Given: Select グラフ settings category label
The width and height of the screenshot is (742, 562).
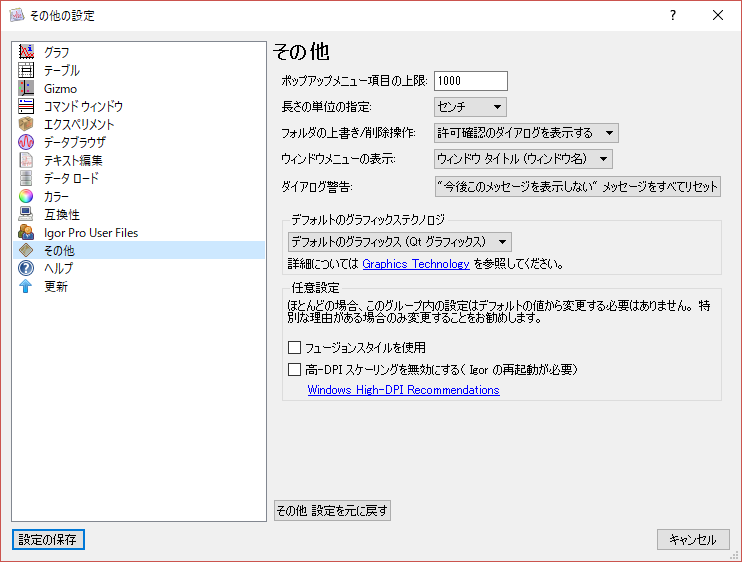Looking at the screenshot, I should click(56, 52).
